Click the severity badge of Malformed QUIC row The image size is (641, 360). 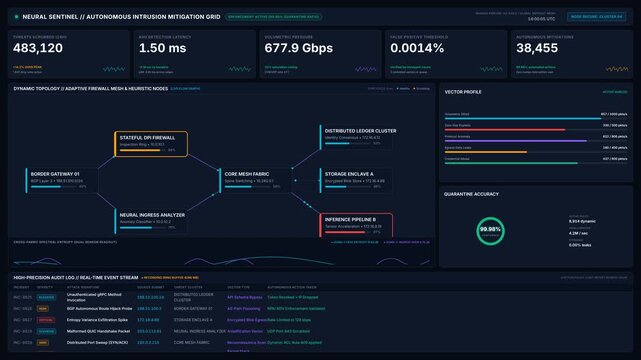[x=46, y=332]
